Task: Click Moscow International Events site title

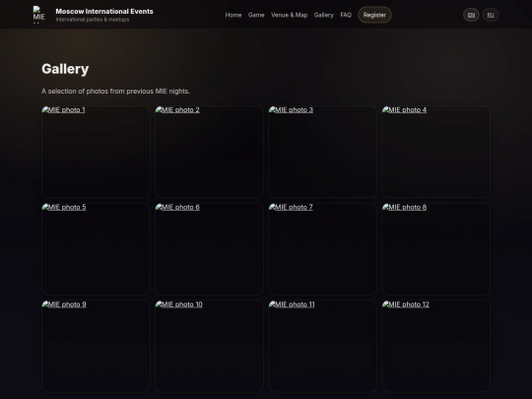Action: [x=104, y=11]
